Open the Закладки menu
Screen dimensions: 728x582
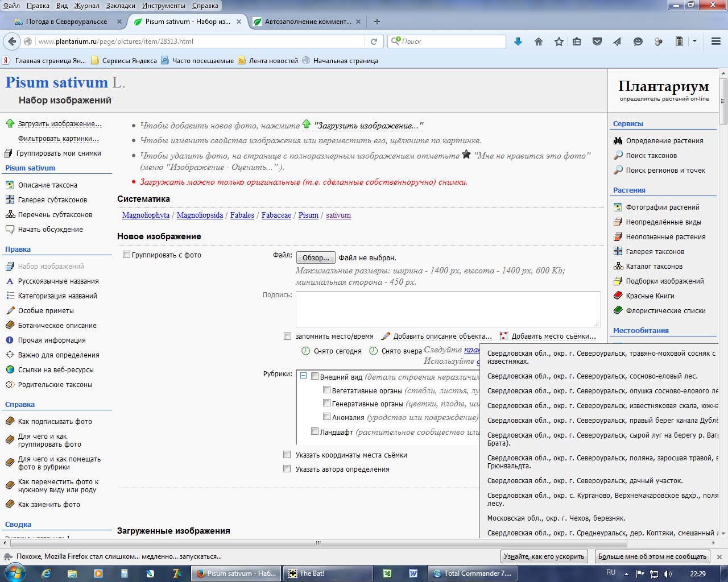[x=121, y=6]
